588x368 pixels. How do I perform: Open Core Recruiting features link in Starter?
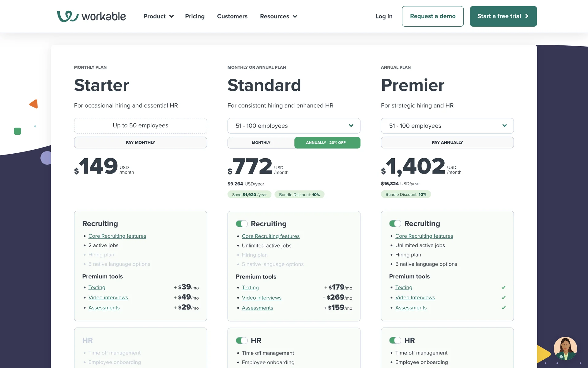tap(117, 236)
